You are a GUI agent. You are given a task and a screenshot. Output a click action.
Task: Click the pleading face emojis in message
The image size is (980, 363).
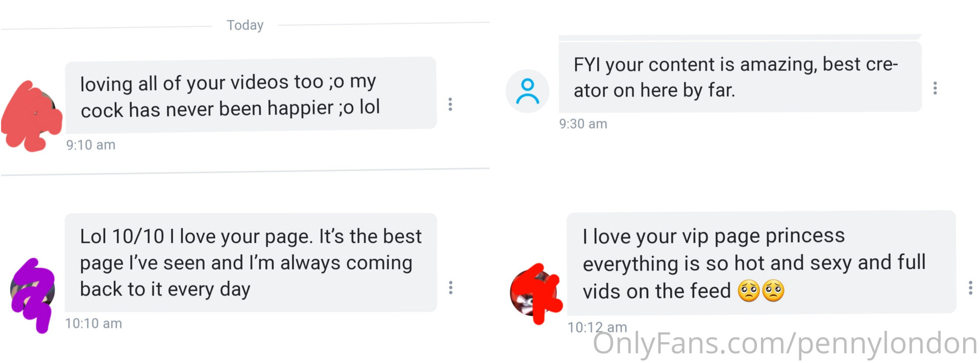[761, 291]
